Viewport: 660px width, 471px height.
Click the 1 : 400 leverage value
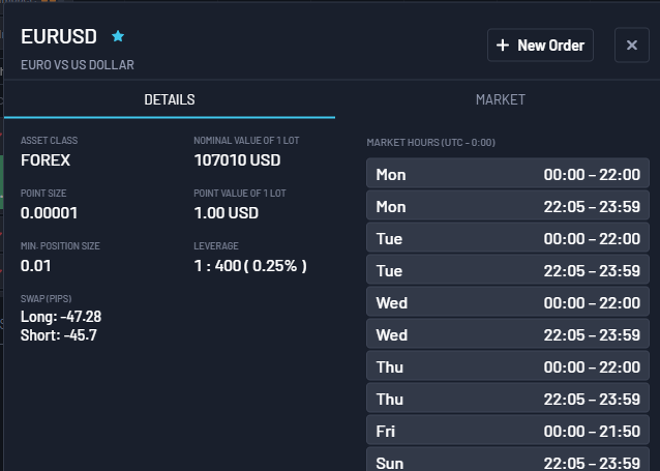(250, 266)
